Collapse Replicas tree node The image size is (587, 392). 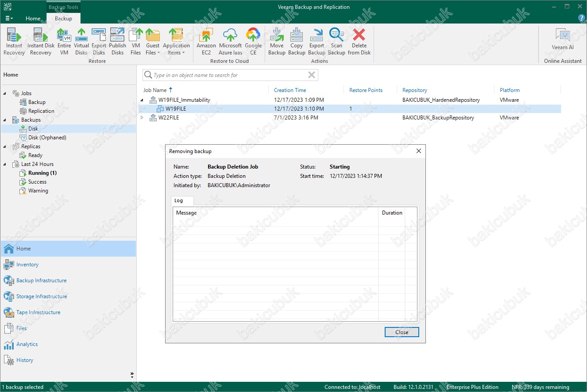point(5,146)
